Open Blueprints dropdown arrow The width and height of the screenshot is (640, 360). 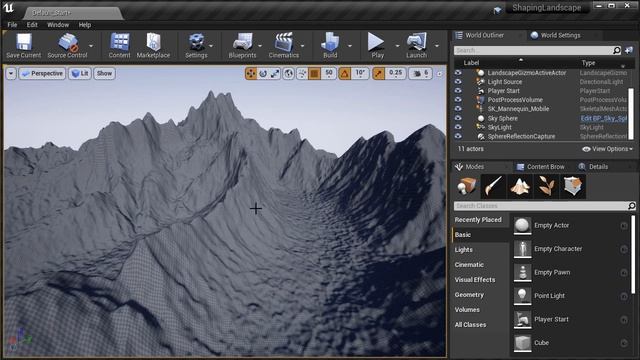(260, 46)
